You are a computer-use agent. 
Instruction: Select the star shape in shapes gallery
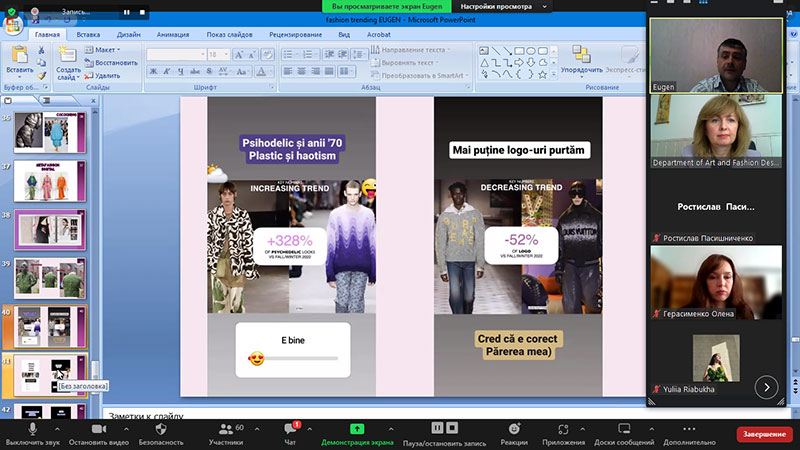pyautogui.click(x=542, y=74)
